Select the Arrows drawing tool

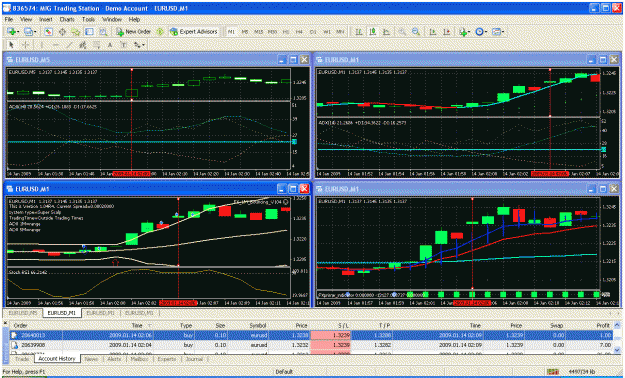[137, 45]
